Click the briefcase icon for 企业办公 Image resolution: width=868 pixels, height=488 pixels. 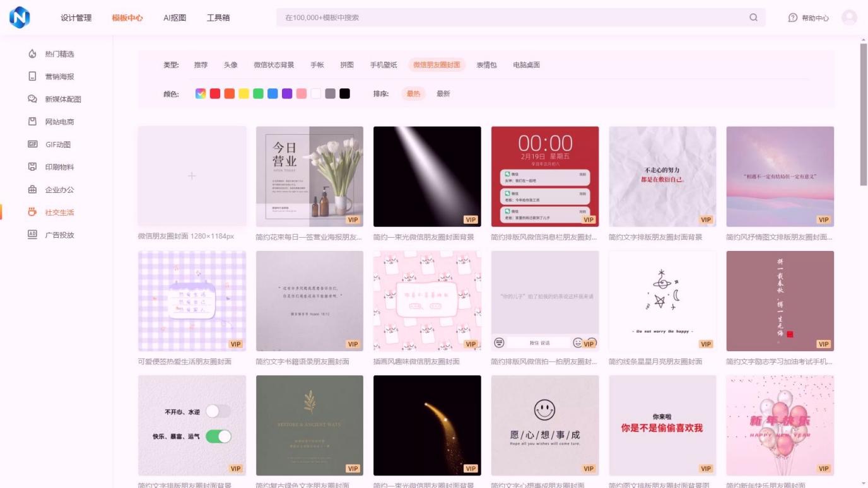(33, 190)
